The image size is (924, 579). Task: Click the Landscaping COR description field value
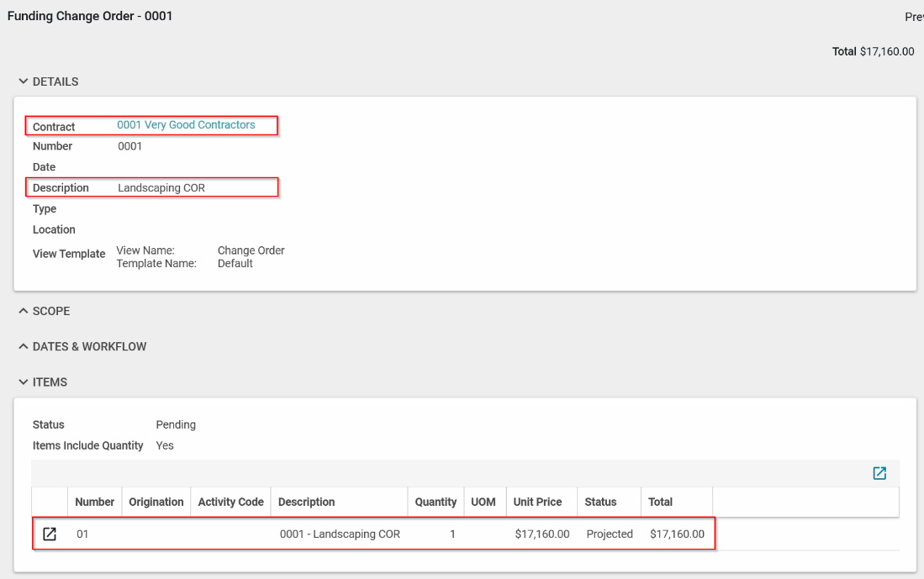point(161,188)
